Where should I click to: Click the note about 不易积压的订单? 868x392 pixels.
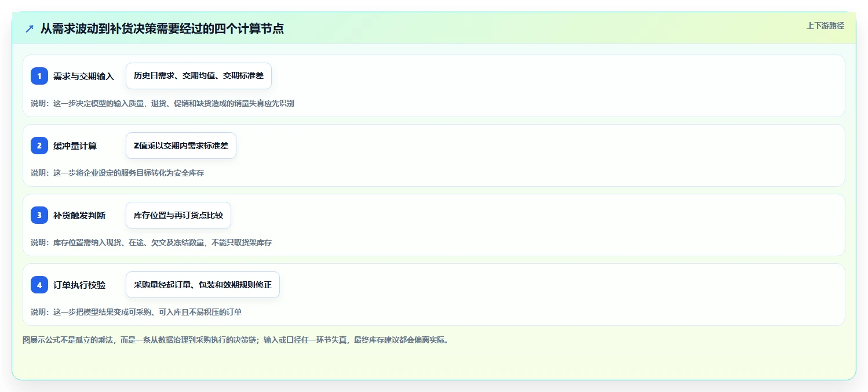136,312
